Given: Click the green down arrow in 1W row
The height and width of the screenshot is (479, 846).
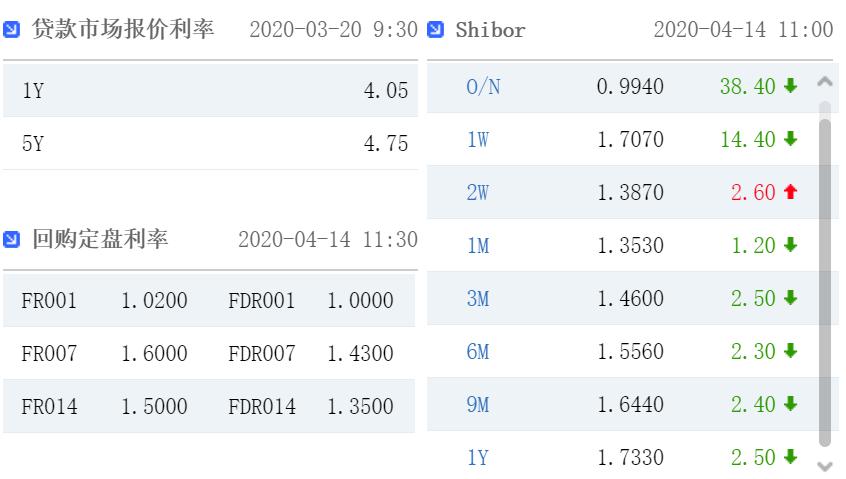Looking at the screenshot, I should click(791, 139).
